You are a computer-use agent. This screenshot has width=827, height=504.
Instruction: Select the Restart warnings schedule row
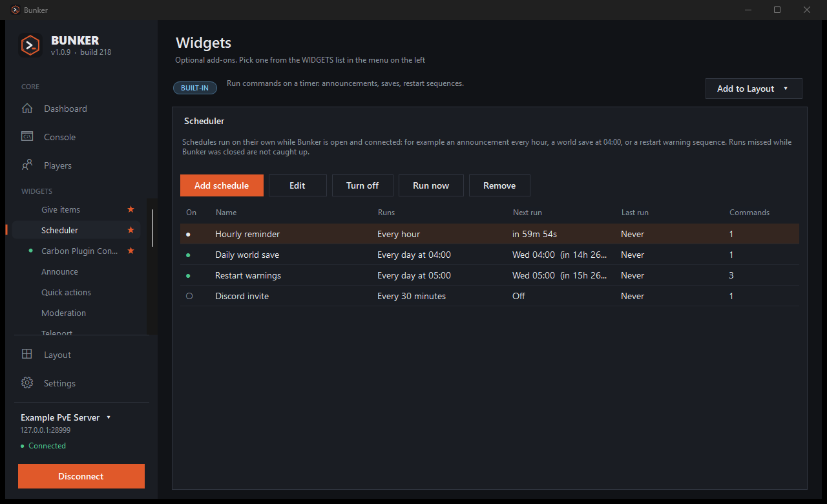[x=490, y=275]
